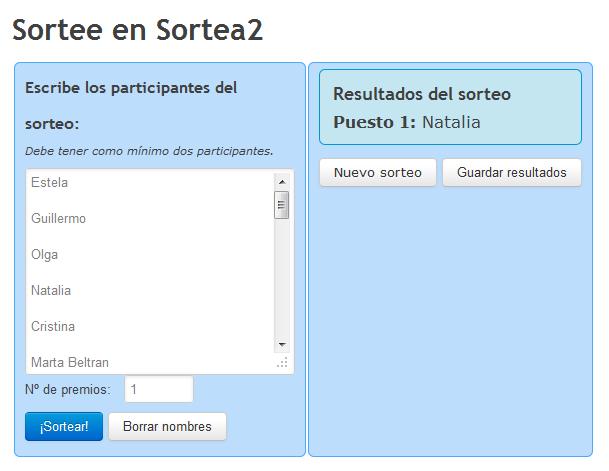This screenshot has width=609, height=471.
Task: Grab the participants scrollbar thumb
Action: (x=282, y=205)
